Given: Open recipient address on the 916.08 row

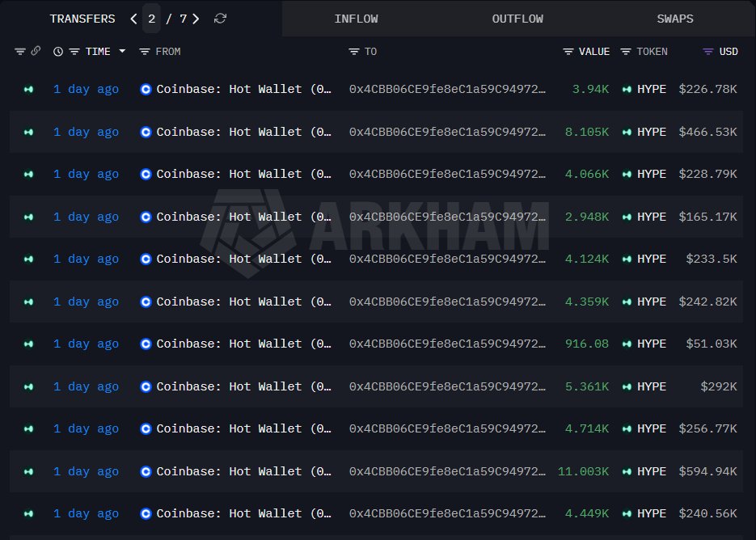Looking at the screenshot, I should tap(447, 344).
